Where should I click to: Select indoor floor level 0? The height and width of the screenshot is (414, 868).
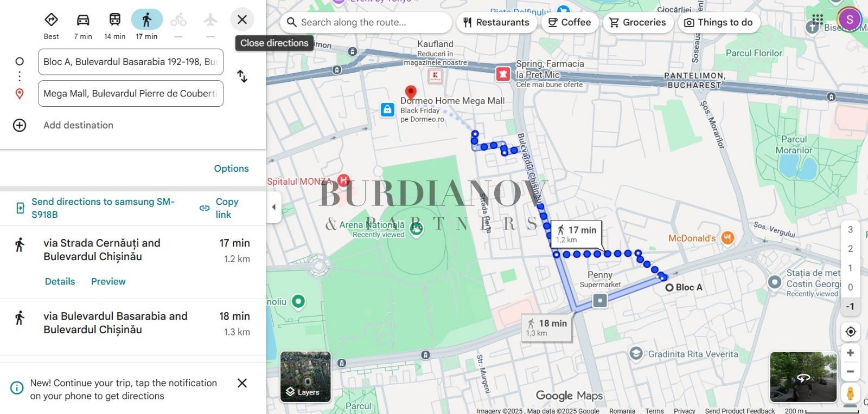click(851, 287)
